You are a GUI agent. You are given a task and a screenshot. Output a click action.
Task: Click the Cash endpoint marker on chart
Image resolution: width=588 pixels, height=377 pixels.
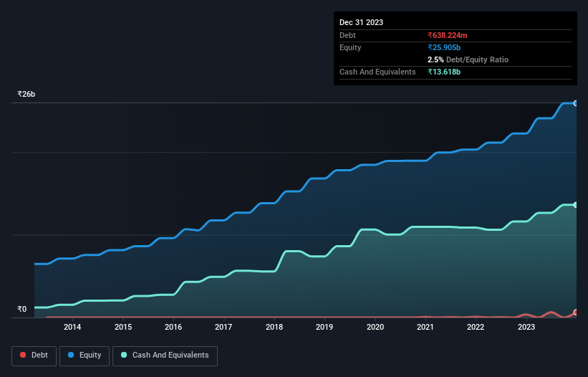[576, 205]
